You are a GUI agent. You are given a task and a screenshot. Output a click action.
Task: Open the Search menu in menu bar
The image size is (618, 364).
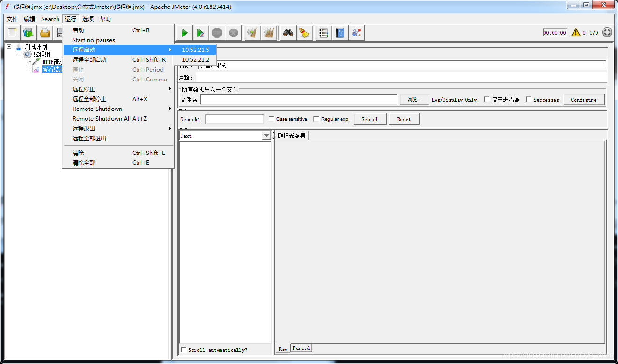pyautogui.click(x=50, y=19)
